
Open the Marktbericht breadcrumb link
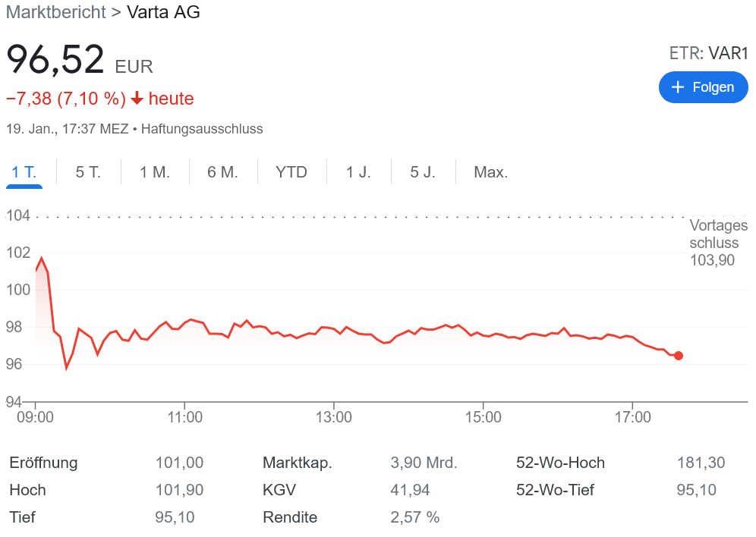click(x=55, y=12)
